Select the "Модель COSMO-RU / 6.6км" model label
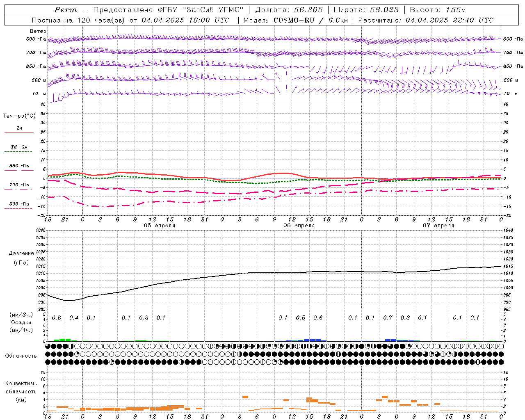 295,20
